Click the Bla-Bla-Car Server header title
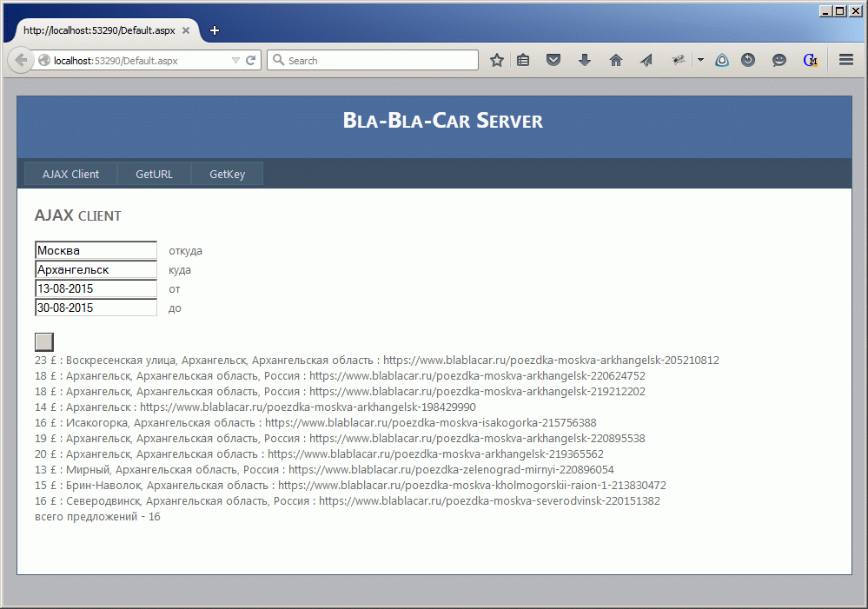Screen dimensions: 868x609 pyautogui.click(x=443, y=120)
